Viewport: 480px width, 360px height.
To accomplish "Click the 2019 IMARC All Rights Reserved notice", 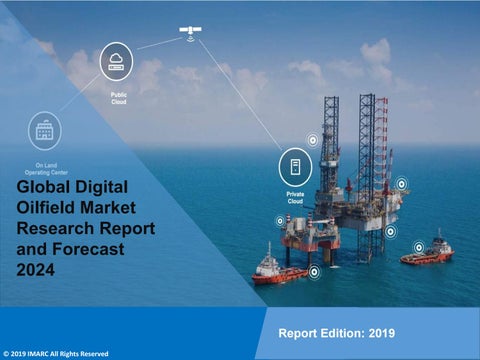I will 56,354.
